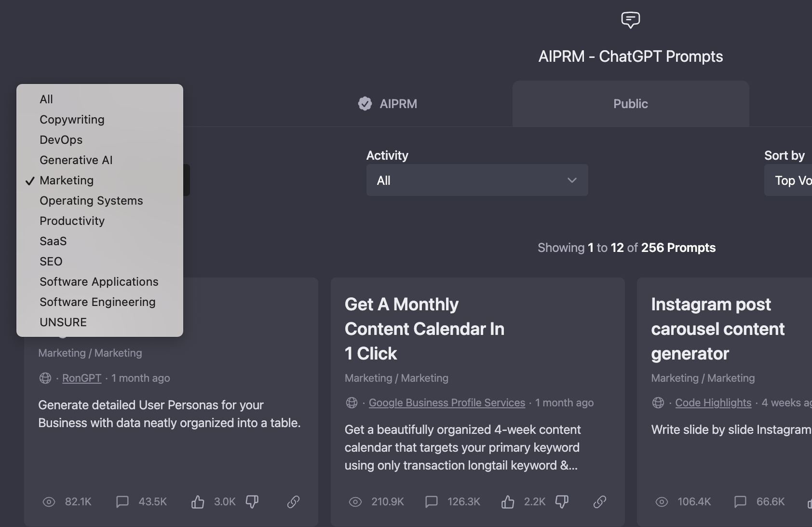Pick SaaS in the topic list
Image resolution: width=812 pixels, height=527 pixels.
tap(100, 241)
